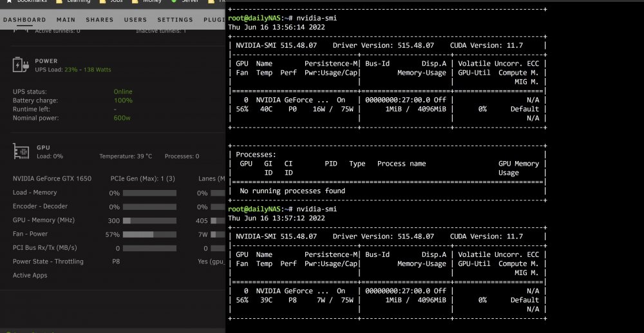
Task: Click the 'PCI Bus Rx/Tx (MB/s)' label
Action: pos(45,247)
